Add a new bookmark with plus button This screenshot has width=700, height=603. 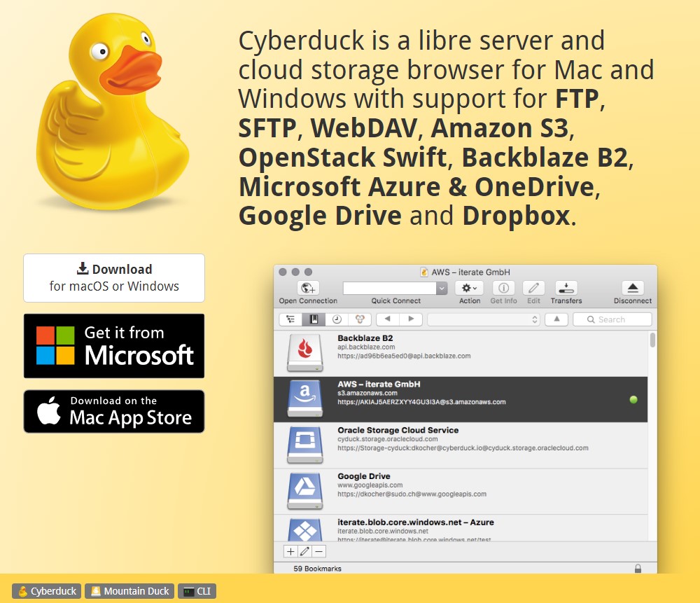click(290, 552)
